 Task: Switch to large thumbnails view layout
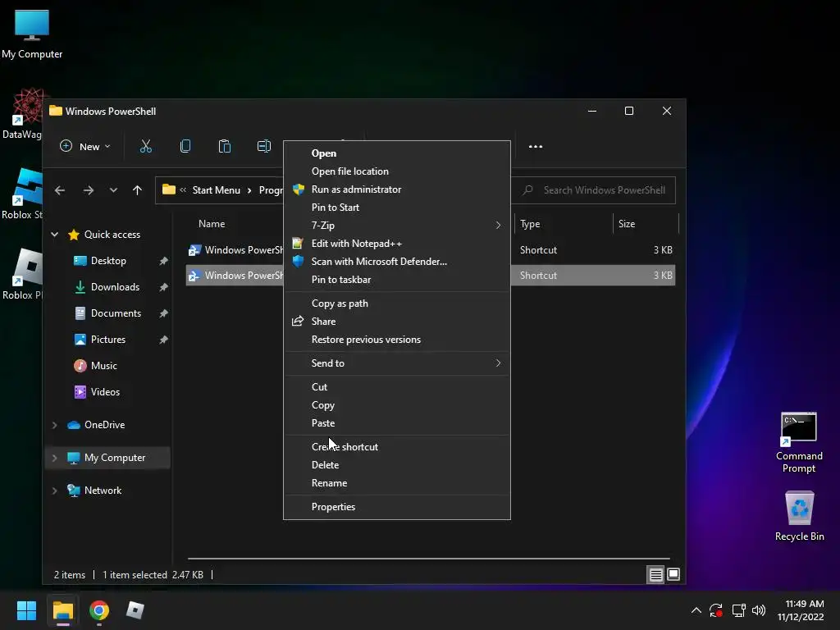tap(673, 575)
